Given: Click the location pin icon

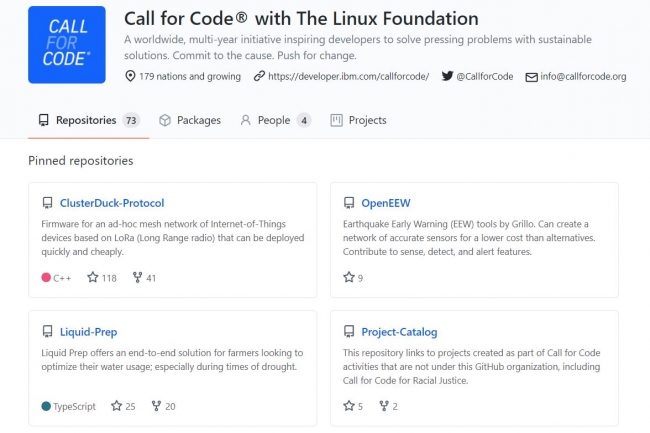Looking at the screenshot, I should [130, 76].
